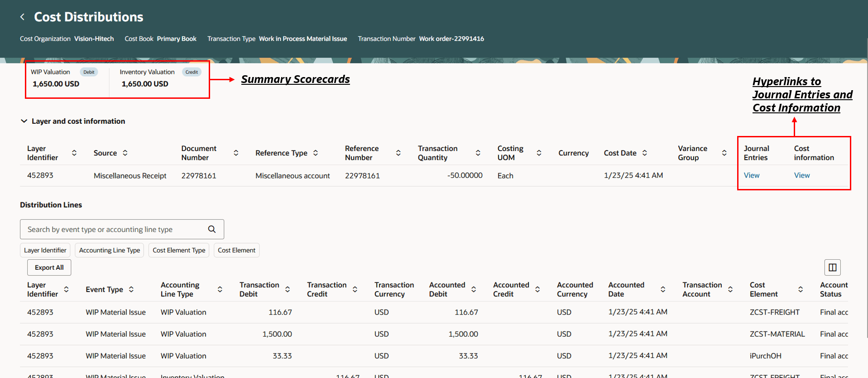Sort the Cost Element column
Screen dimensions: 868x378
tap(801, 289)
